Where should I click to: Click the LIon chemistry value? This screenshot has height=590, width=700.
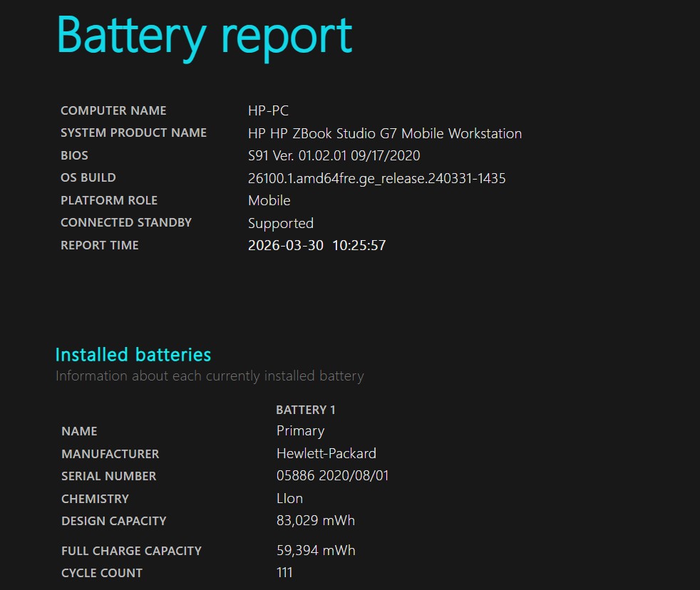click(289, 498)
